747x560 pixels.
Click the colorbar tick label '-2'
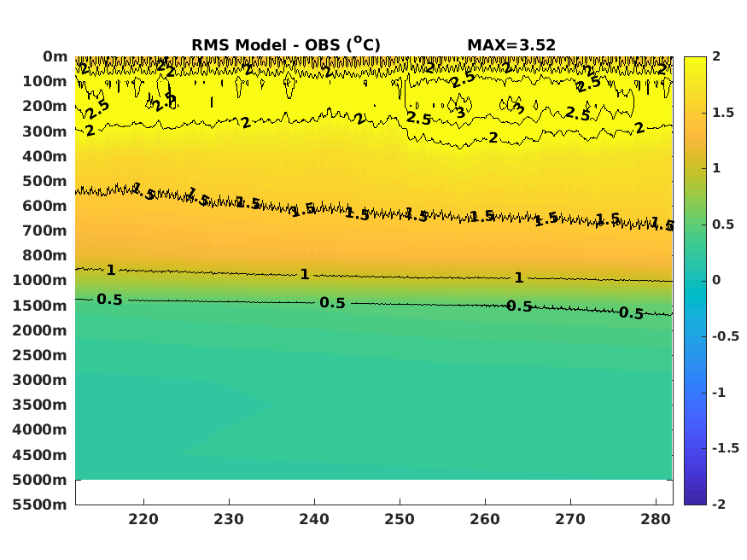point(719,505)
